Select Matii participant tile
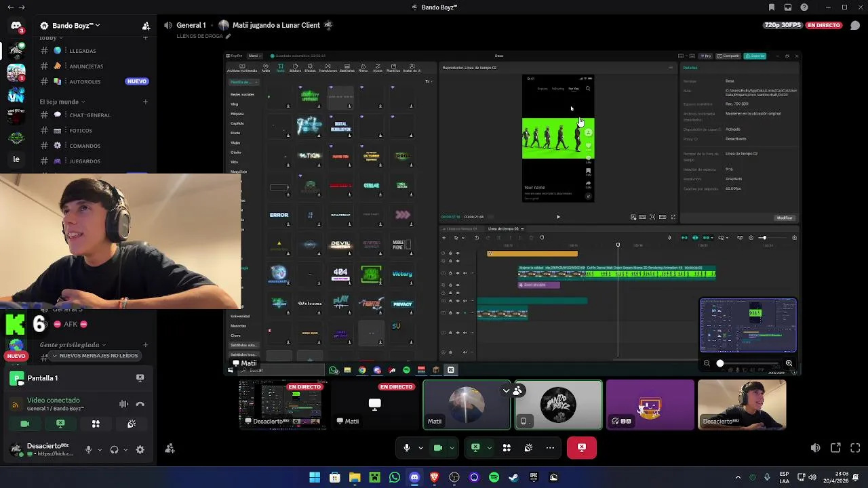 tap(467, 405)
